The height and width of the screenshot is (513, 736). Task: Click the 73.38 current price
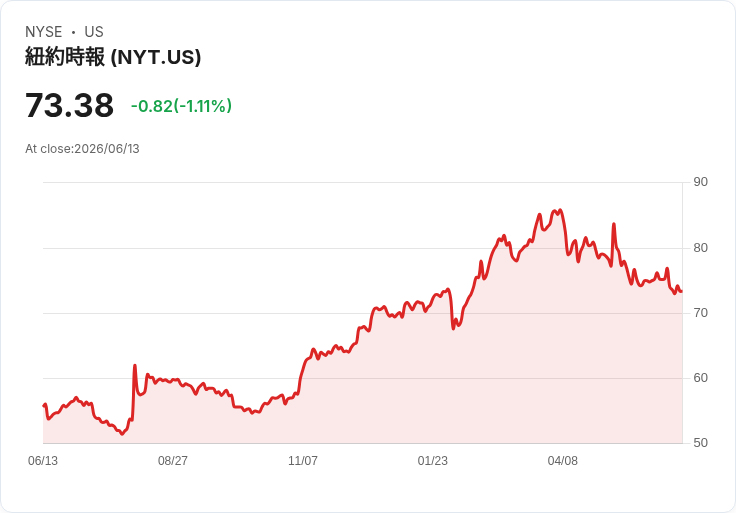point(69,105)
